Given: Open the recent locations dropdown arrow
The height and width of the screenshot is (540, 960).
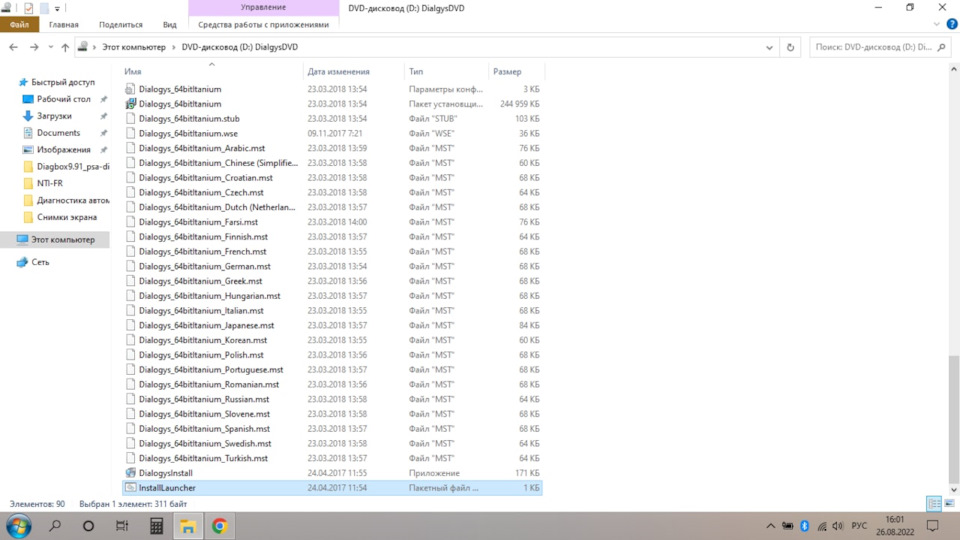Looking at the screenshot, I should click(x=51, y=47).
